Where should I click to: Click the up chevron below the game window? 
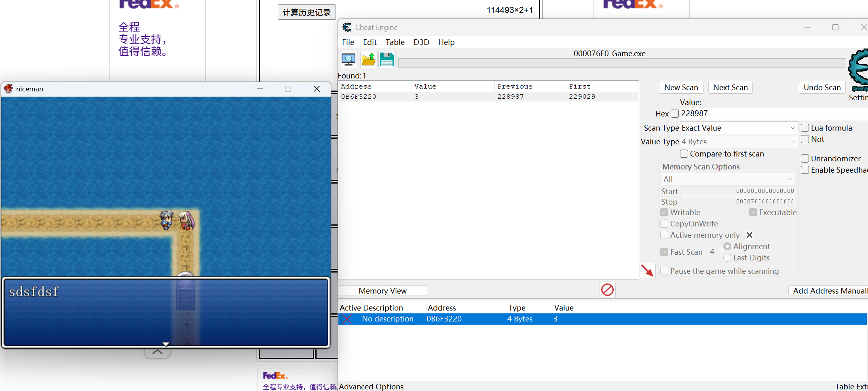pos(157,352)
